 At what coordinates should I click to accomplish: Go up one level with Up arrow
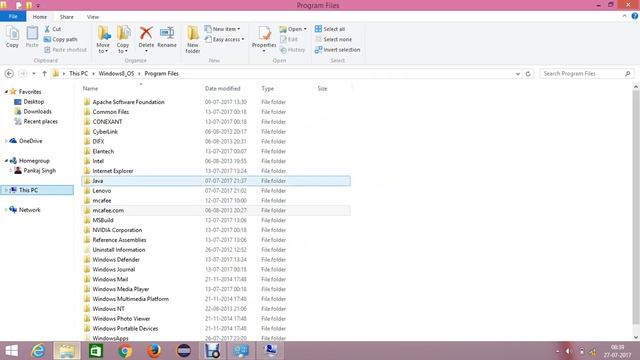(x=44, y=74)
